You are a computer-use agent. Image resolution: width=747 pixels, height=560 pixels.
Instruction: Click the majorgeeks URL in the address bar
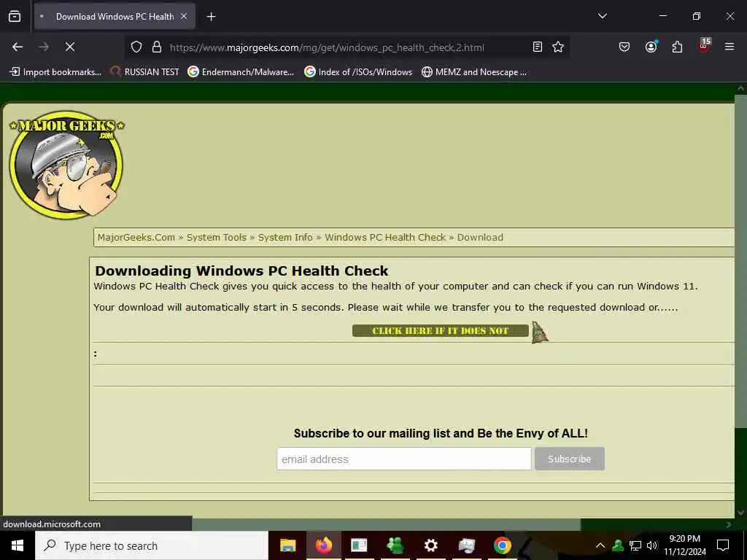point(327,47)
